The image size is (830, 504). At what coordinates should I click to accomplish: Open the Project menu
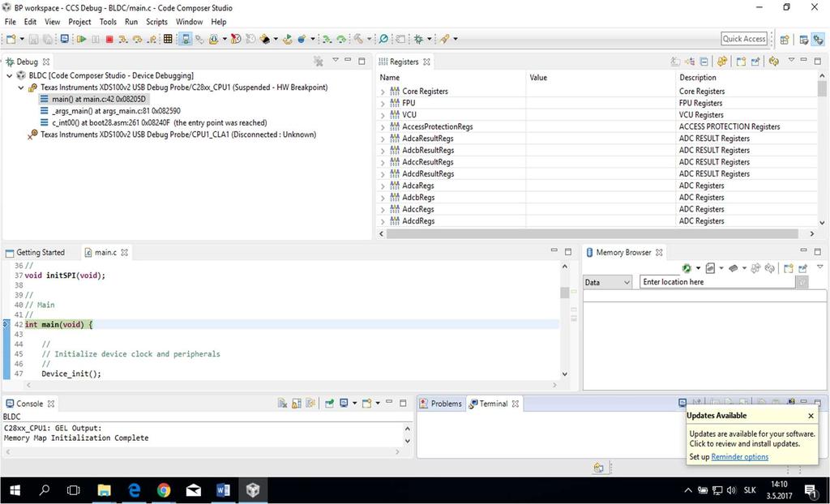coord(79,22)
